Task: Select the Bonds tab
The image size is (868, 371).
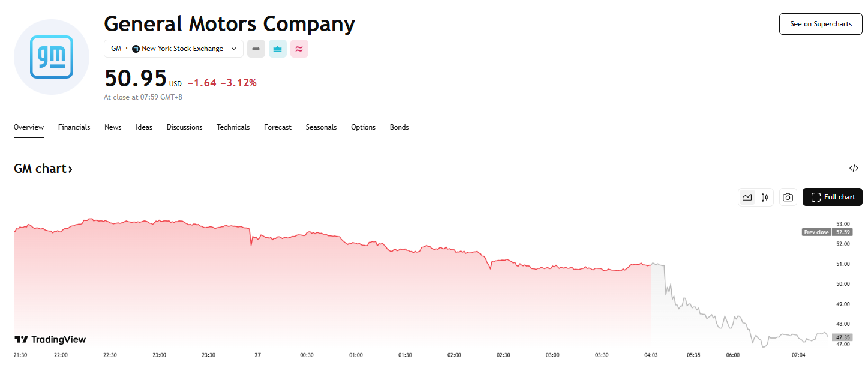Action: [x=399, y=127]
